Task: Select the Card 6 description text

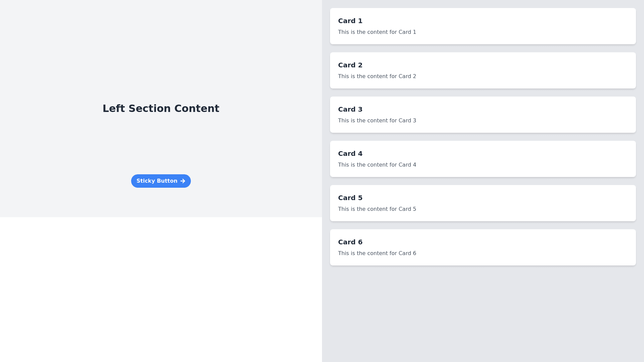Action: pos(377,253)
